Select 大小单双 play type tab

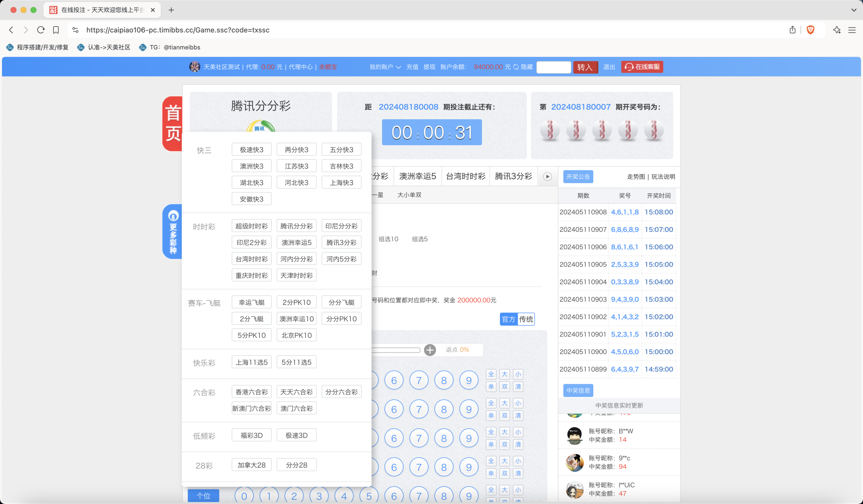[409, 195]
